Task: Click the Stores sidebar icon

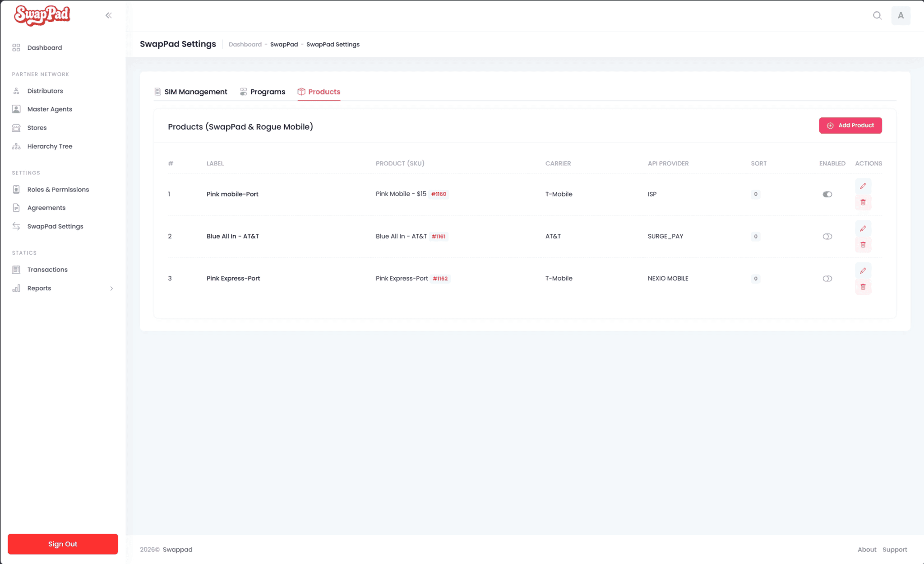Action: pos(16,128)
